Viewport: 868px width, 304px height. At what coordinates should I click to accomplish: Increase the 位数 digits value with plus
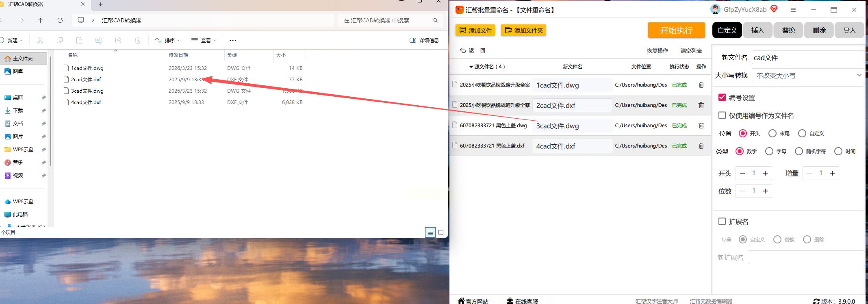(765, 191)
